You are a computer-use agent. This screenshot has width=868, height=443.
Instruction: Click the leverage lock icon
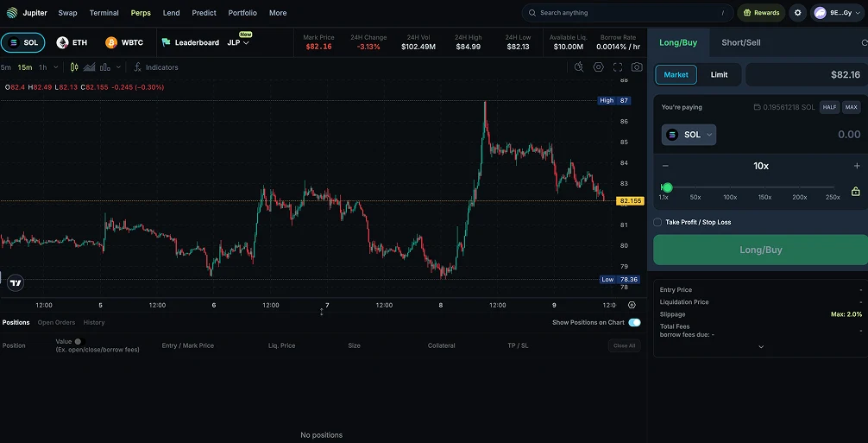click(x=856, y=192)
